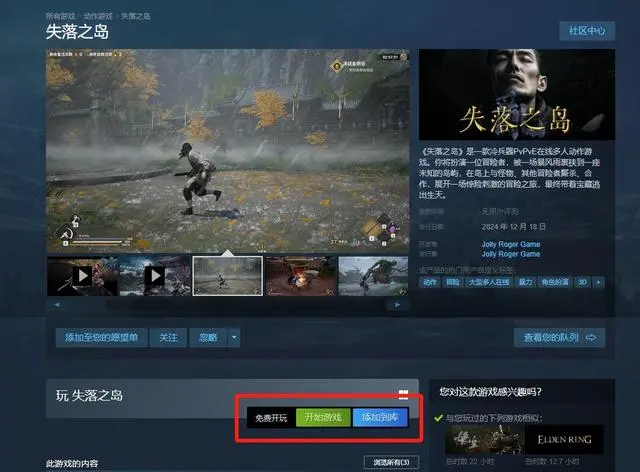Click the 忽略 ignore button
The height and width of the screenshot is (472, 640).
(208, 338)
